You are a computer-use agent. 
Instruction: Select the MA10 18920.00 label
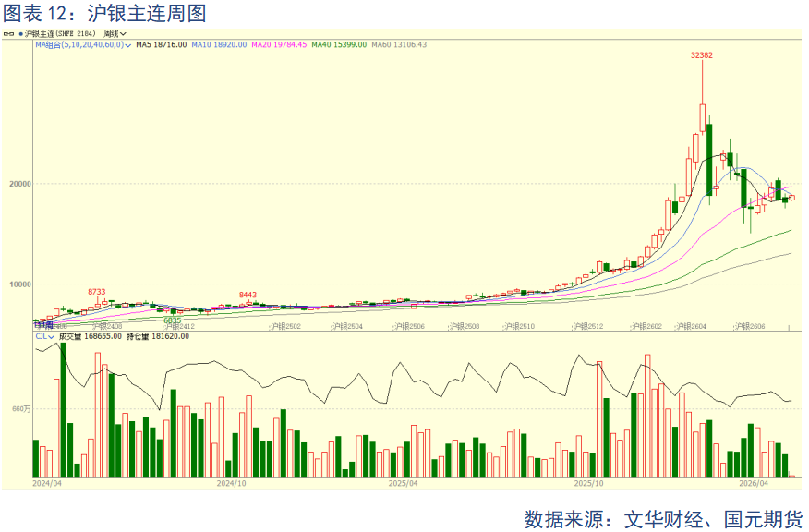click(219, 45)
